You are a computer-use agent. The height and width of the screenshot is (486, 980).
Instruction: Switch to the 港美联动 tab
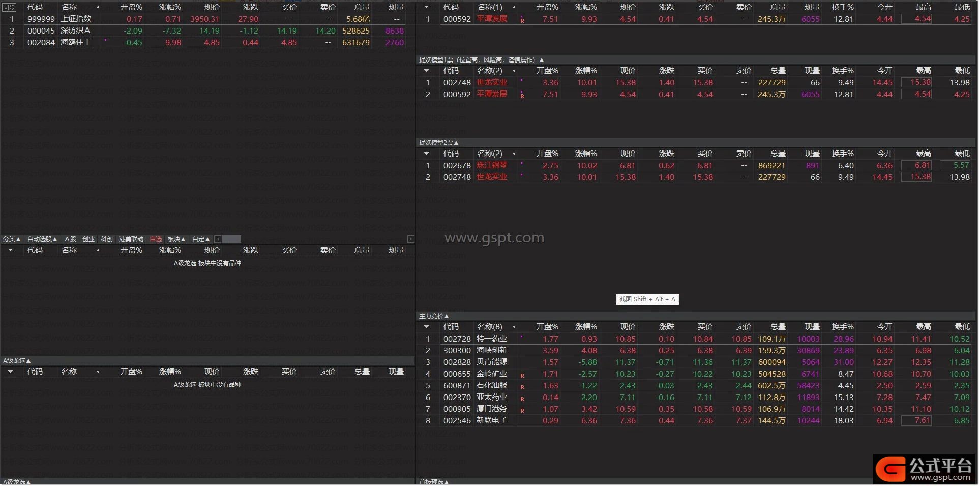pyautogui.click(x=131, y=239)
